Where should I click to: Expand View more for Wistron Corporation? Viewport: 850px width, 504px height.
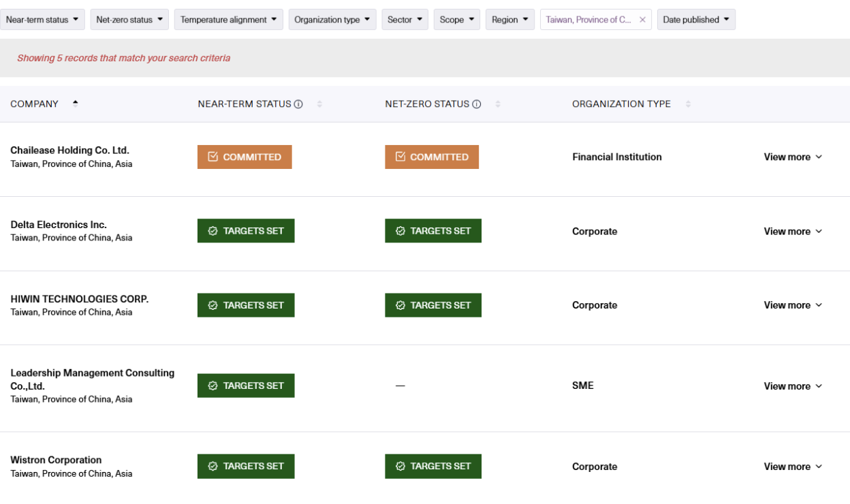pos(793,467)
